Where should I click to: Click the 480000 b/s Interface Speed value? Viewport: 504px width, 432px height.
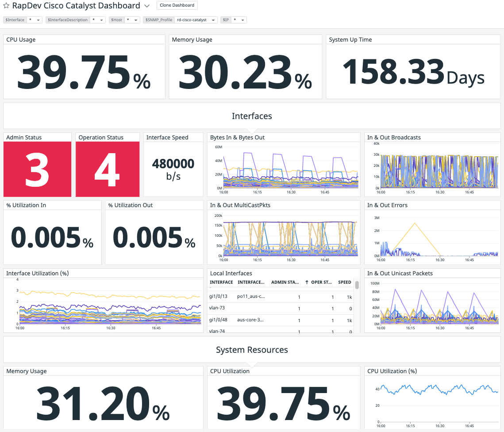tap(173, 169)
